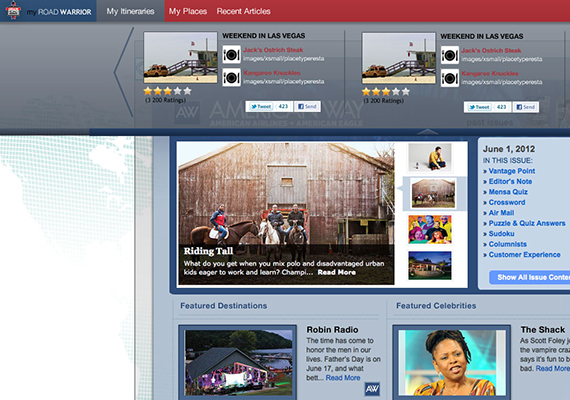Click the left arrow of the itinerary carousel
The height and width of the screenshot is (400, 570).
tap(124, 72)
